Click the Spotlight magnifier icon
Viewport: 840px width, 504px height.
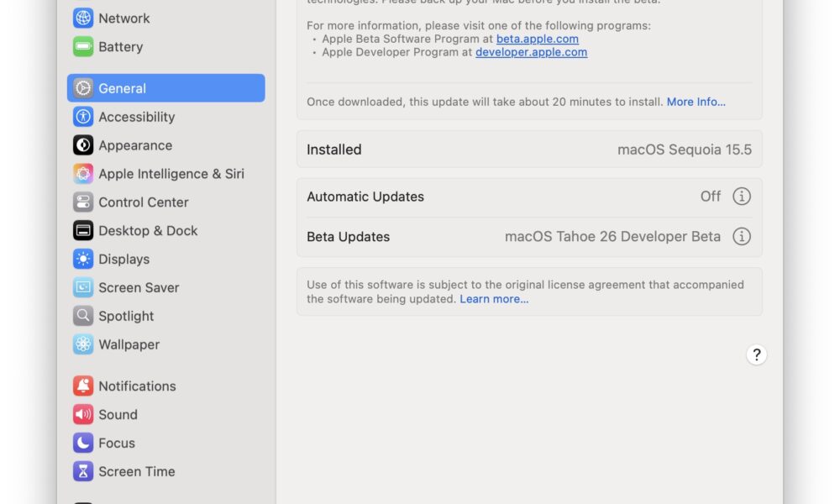83,316
